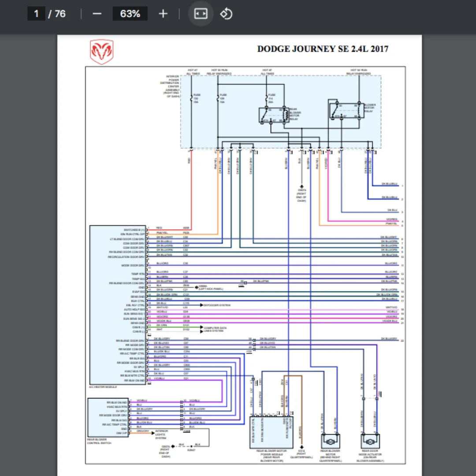Select the page number input field
476x476 pixels.
click(x=36, y=14)
